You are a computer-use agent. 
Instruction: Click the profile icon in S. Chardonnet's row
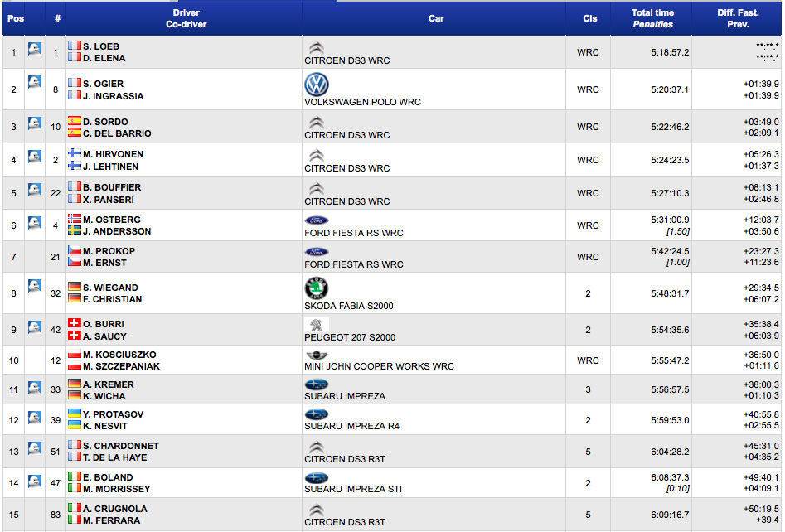point(35,448)
